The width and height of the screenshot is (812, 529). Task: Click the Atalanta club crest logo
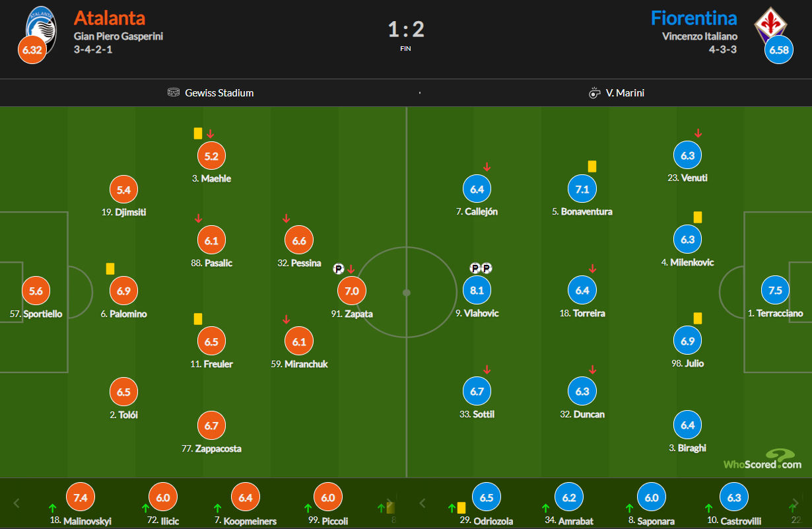pyautogui.click(x=41, y=25)
